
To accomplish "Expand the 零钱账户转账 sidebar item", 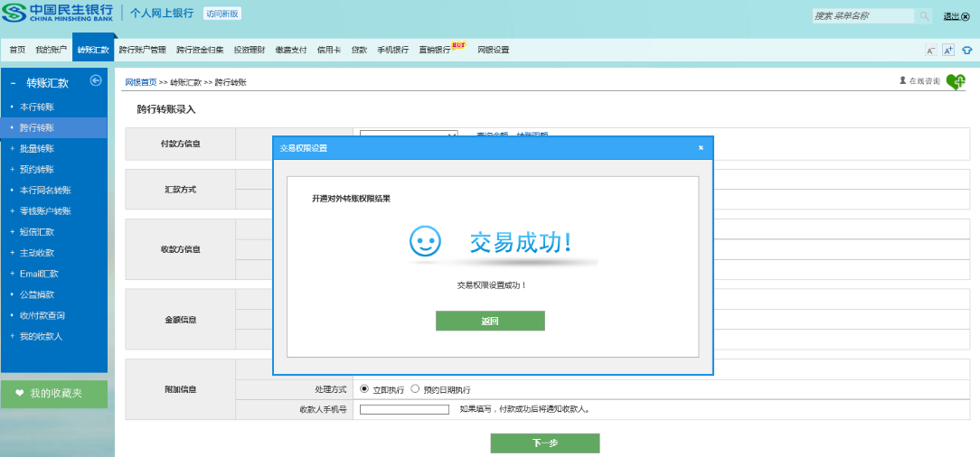I will click(45, 210).
